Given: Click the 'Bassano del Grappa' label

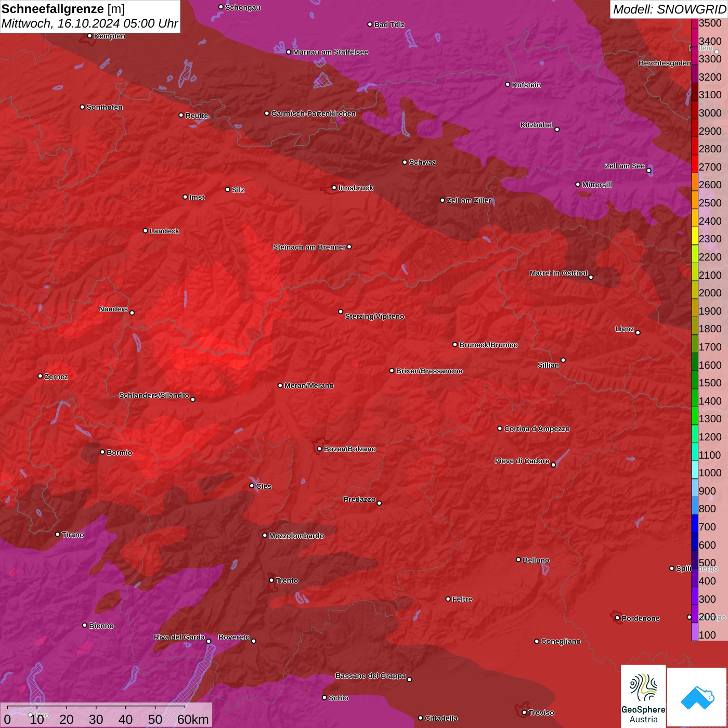Looking at the screenshot, I should 371,675.
